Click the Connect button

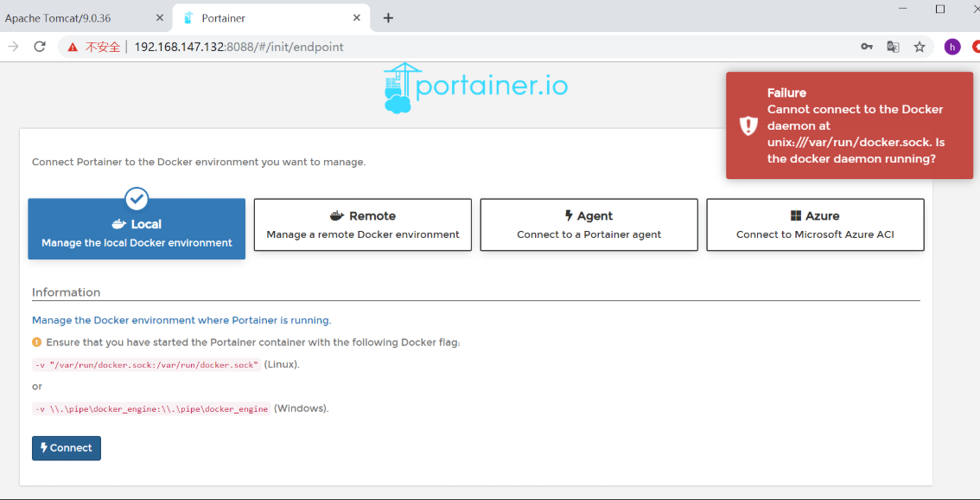pos(67,448)
